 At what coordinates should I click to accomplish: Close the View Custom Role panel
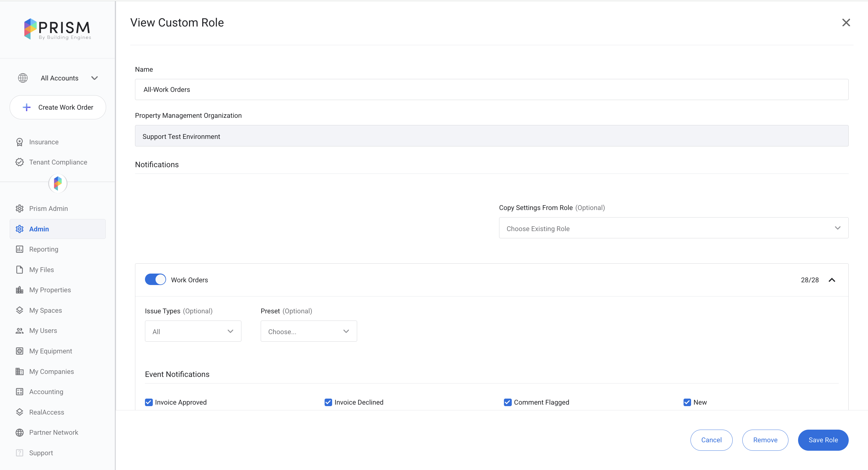pyautogui.click(x=846, y=23)
